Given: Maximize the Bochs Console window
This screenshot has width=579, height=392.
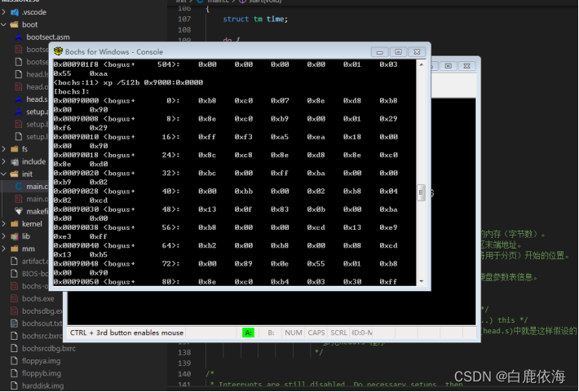Looking at the screenshot, I should (x=399, y=52).
